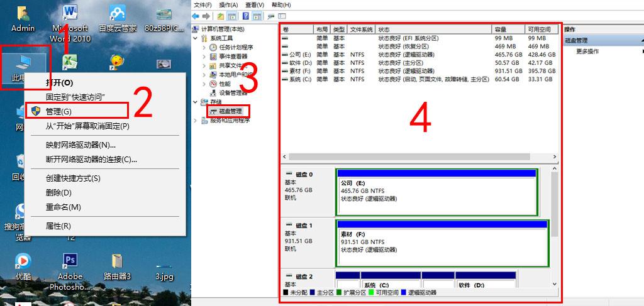
Task: Click the Up one level folder icon
Action: point(221,16)
